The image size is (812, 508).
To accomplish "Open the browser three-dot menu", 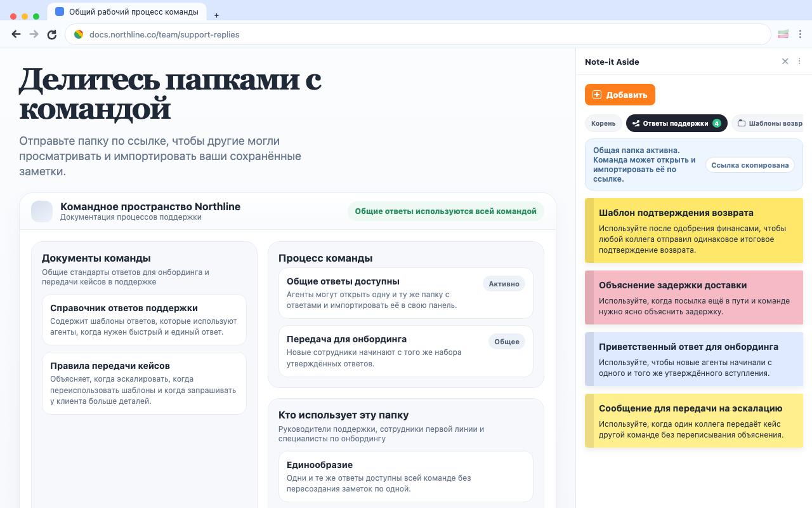I will click(x=801, y=34).
